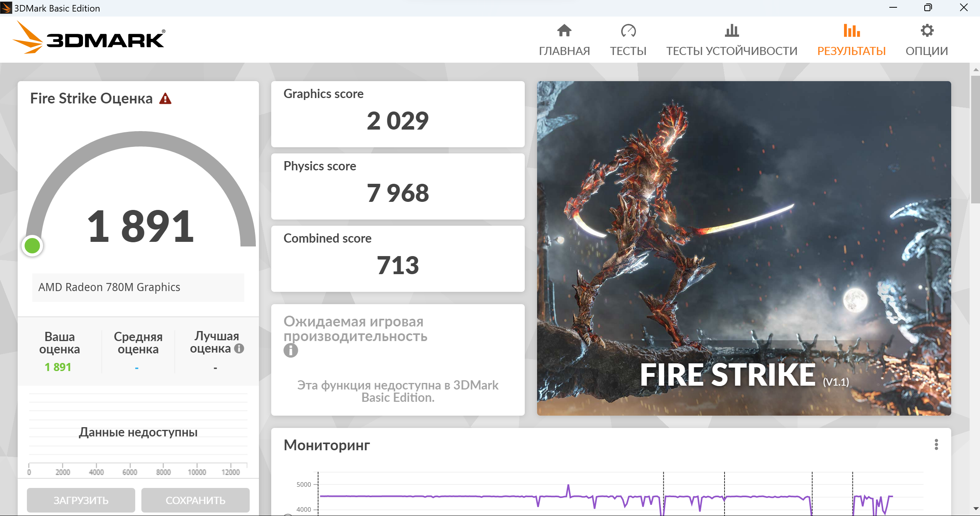
Task: Click the AMD Radeon 780M Graphics field
Action: tap(138, 287)
